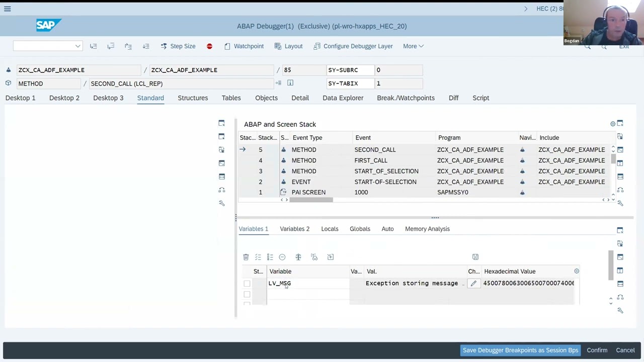Switch to Desktop 3 tab
644x362 pixels.
(x=108, y=98)
